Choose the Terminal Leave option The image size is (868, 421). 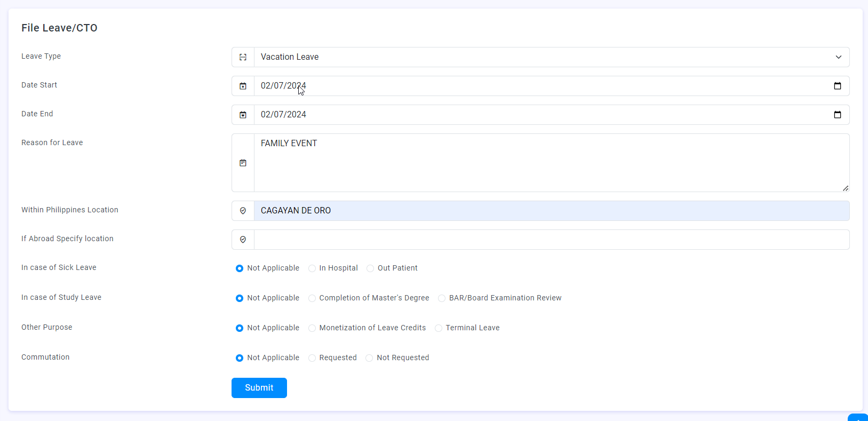pos(439,328)
